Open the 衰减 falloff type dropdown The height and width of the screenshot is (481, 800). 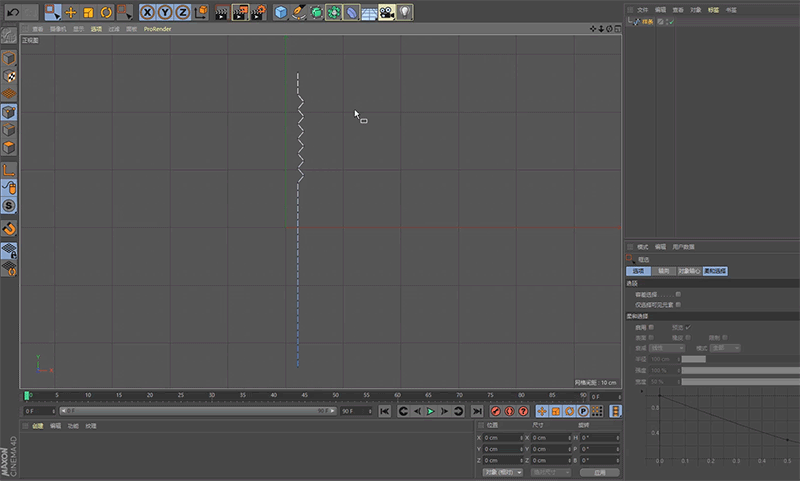[x=666, y=348]
